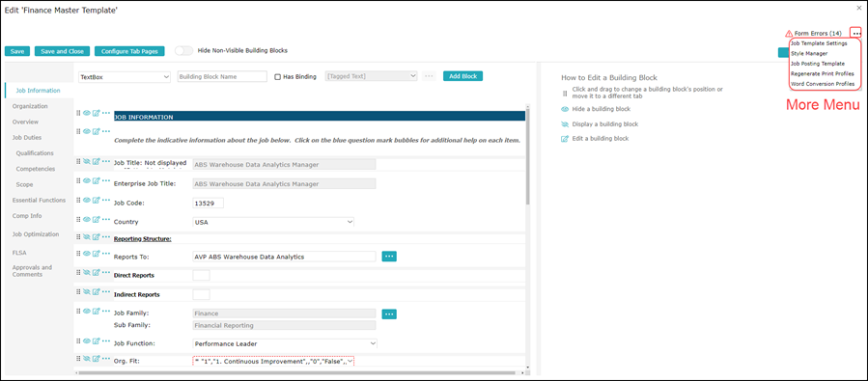Open the TextBox block type dropdown
This screenshot has width=868, height=381.
tap(124, 77)
